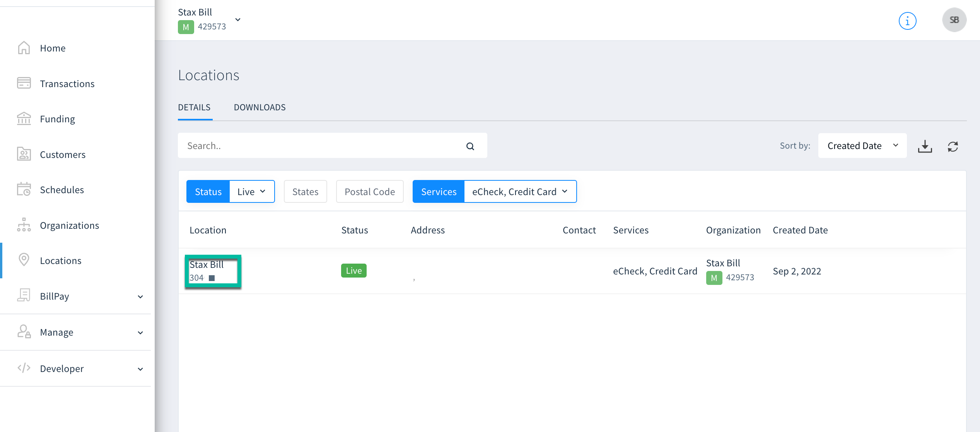Click the Home sidebar icon
980x432 pixels.
coord(24,48)
